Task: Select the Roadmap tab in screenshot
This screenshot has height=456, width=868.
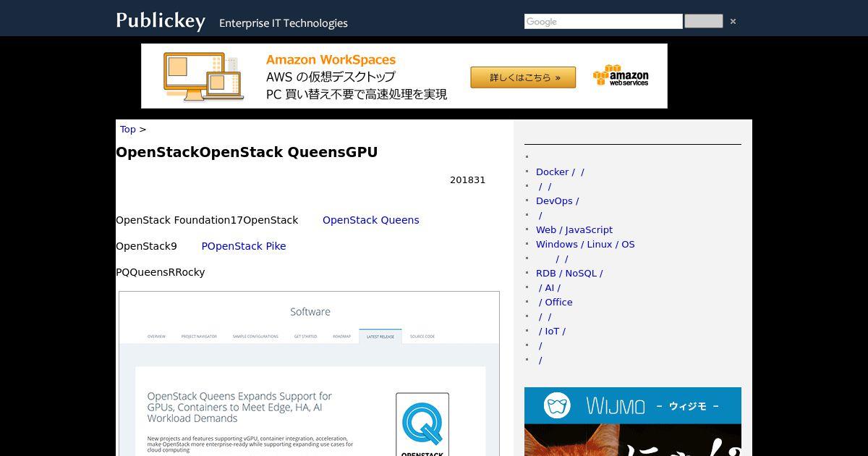Action: (342, 337)
